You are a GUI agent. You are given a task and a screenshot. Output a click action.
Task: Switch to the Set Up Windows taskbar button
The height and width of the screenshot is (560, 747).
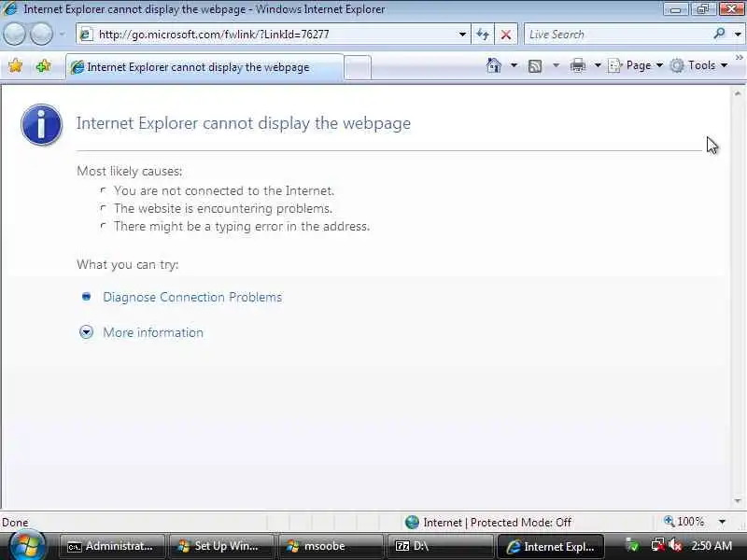[x=221, y=546]
